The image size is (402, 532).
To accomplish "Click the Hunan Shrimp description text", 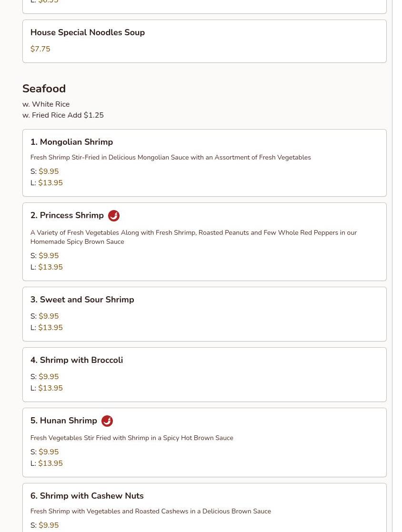I will click(x=131, y=438).
